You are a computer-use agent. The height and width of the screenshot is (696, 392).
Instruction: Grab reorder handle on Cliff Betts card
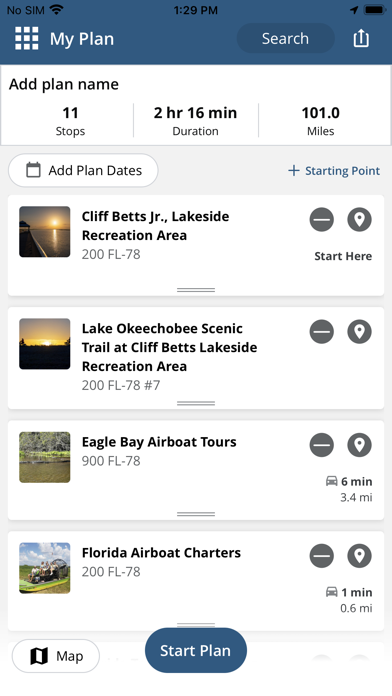[196, 290]
